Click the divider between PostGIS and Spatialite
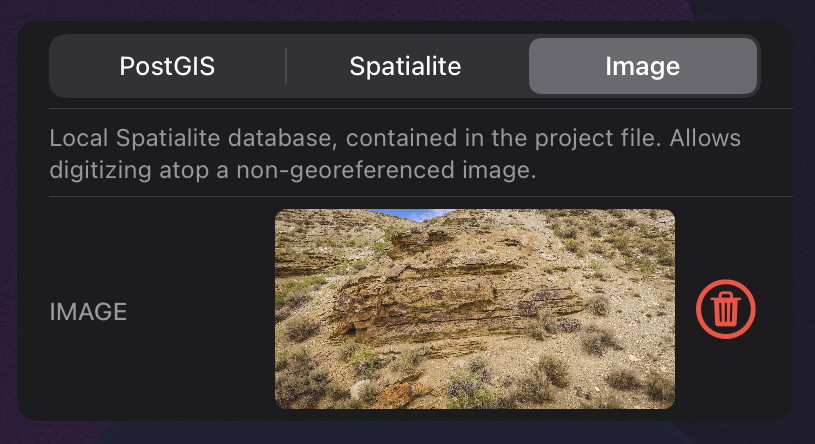The width and height of the screenshot is (815, 444). (286, 67)
